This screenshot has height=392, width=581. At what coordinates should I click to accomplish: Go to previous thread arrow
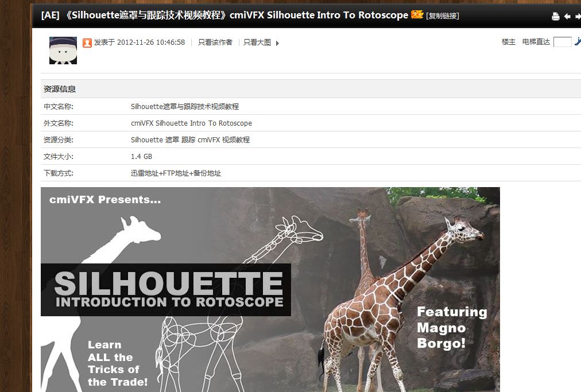pos(567,16)
